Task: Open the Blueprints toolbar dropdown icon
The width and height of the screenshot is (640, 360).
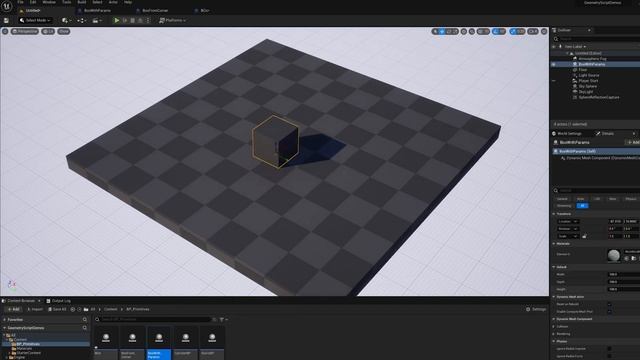Action: coord(81,20)
